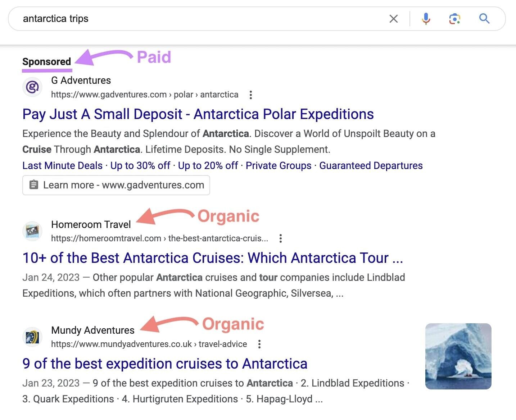
Task: Open the three-dot menu beside mundyadventures.co.uk URL
Action: coord(259,344)
